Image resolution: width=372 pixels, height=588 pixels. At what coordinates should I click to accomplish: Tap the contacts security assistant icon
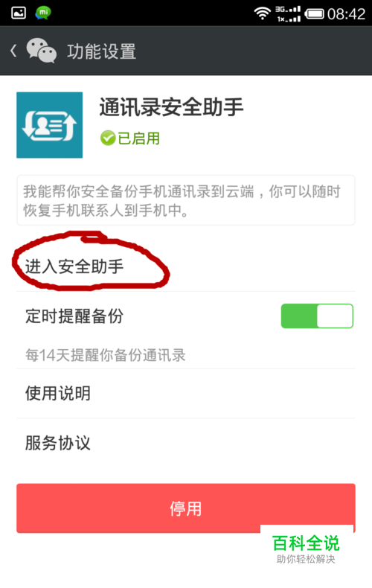coord(50,125)
